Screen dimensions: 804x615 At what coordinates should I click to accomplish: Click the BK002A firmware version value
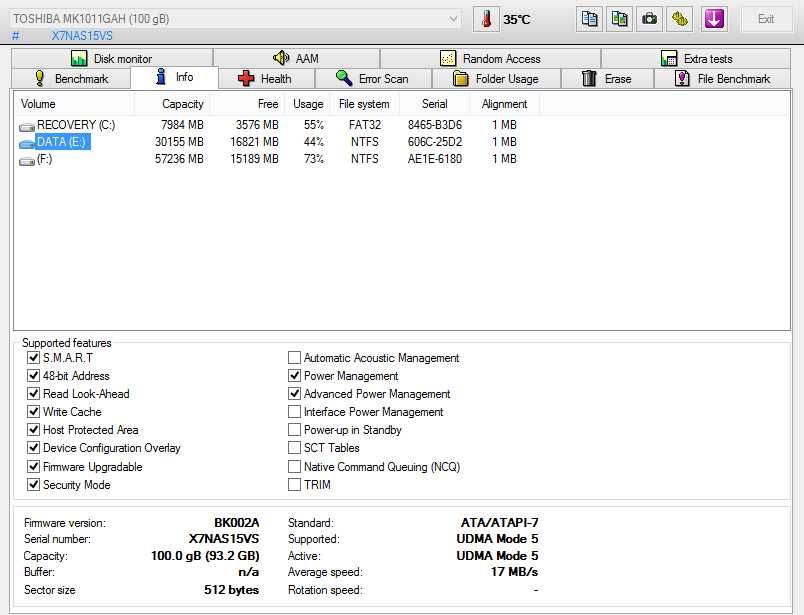(236, 523)
